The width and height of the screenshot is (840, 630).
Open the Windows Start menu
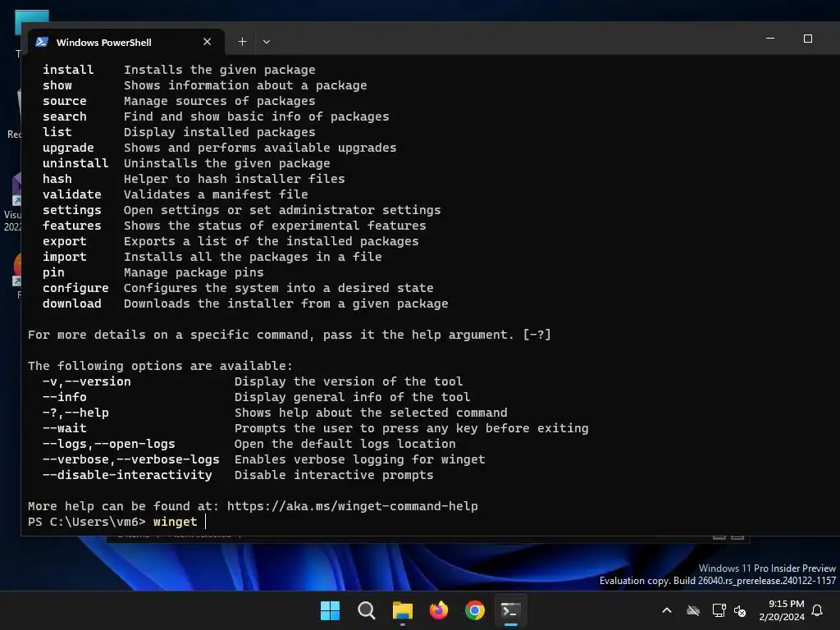tap(330, 610)
